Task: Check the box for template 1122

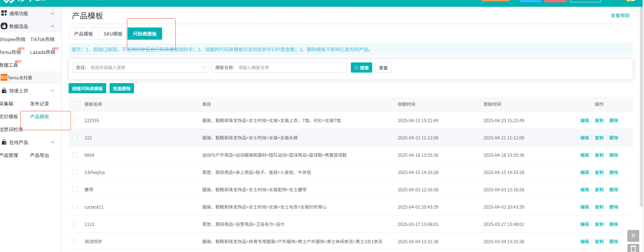Action: pos(75,224)
